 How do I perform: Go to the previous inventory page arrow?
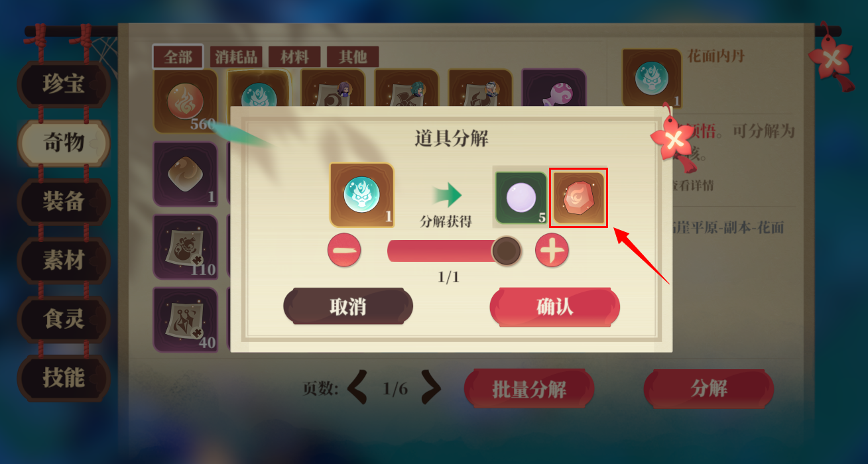[358, 388]
